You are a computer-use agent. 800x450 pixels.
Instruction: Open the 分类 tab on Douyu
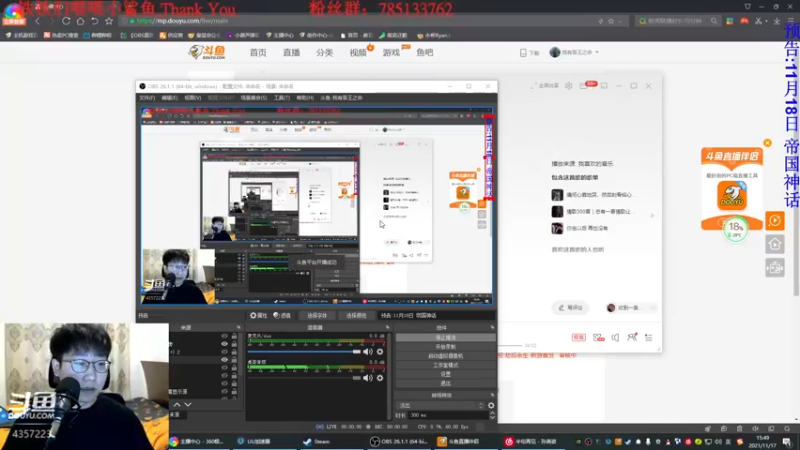pos(324,53)
